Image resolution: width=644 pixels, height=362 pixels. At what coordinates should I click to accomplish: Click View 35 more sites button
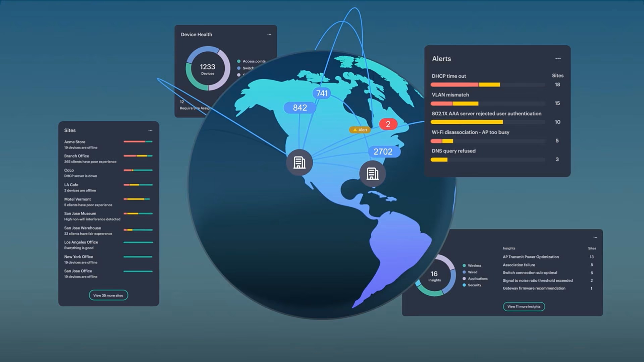pos(108,295)
